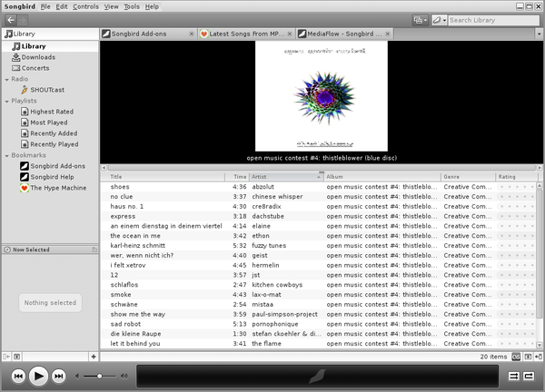The image size is (545, 392).
Task: Collapse the Now Selected display pane
Action: pyautogui.click(x=7, y=250)
